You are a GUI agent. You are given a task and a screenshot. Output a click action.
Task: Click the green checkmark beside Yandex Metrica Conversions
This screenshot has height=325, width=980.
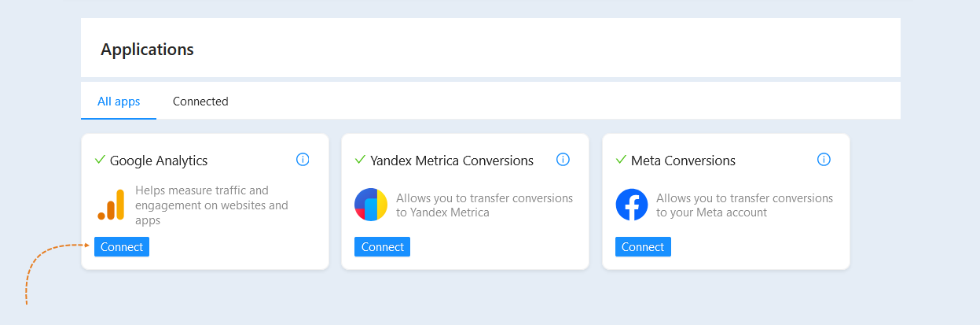(360, 160)
